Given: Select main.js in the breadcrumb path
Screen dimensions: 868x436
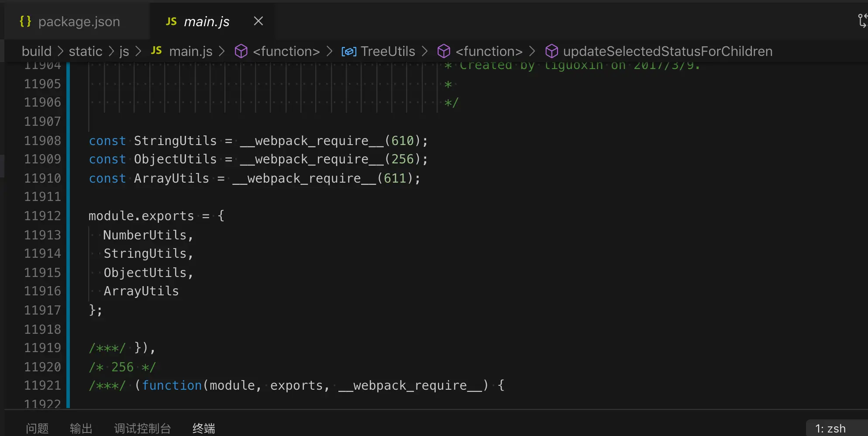Looking at the screenshot, I should point(191,52).
